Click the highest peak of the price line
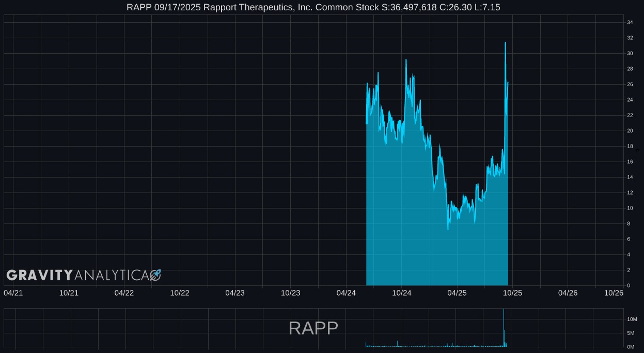The height and width of the screenshot is (353, 644). pyautogui.click(x=505, y=42)
